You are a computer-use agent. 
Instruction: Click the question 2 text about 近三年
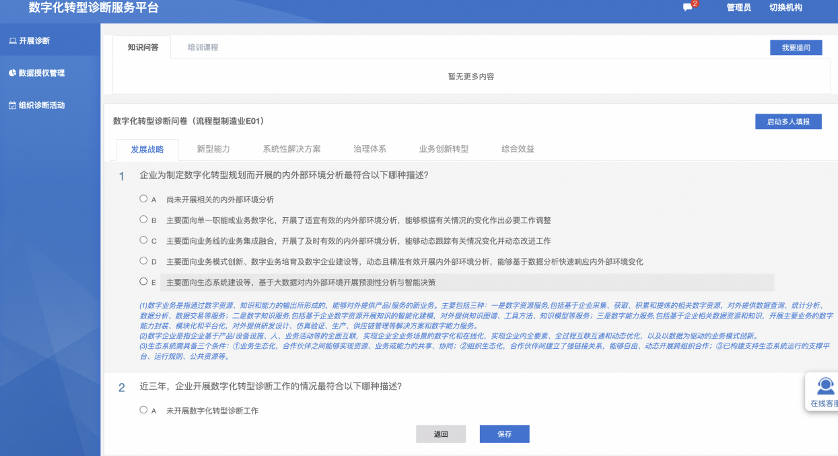pyautogui.click(x=270, y=386)
